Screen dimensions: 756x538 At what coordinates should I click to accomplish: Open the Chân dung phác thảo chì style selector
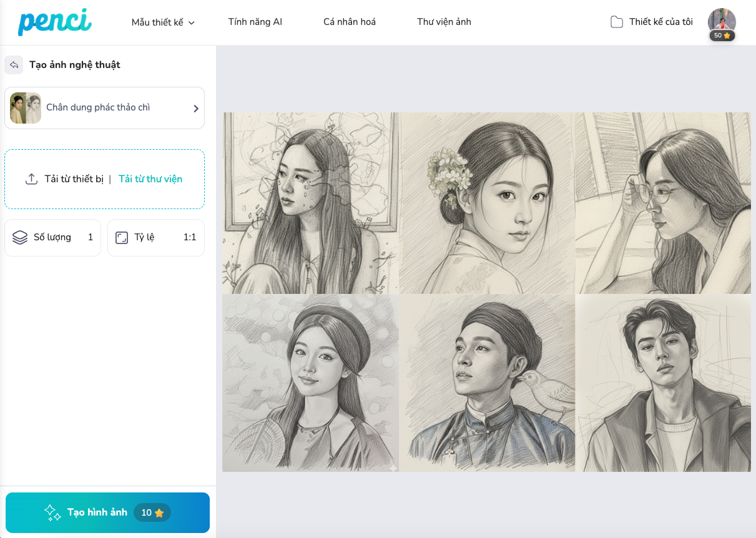tap(104, 108)
